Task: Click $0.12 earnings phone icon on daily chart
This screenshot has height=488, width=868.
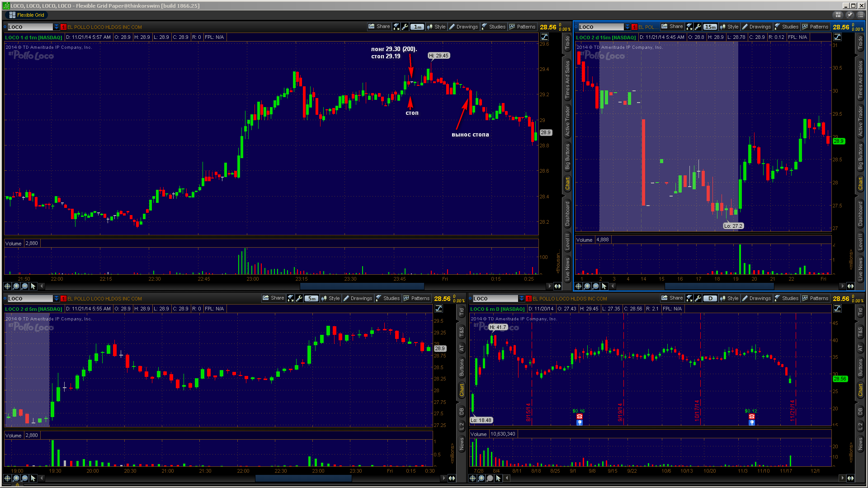Action: [752, 417]
